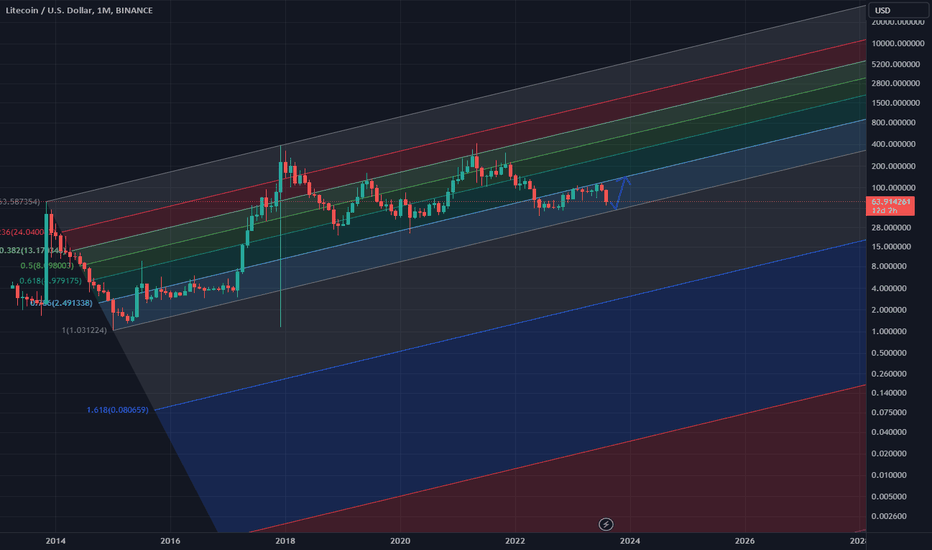Click the 10000.000000 price axis label

tap(898, 43)
